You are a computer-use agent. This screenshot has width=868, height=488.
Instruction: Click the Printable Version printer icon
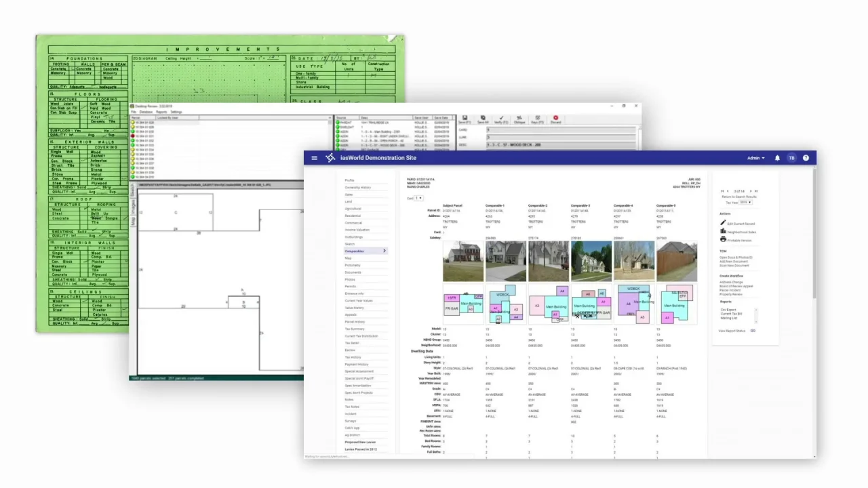723,240
